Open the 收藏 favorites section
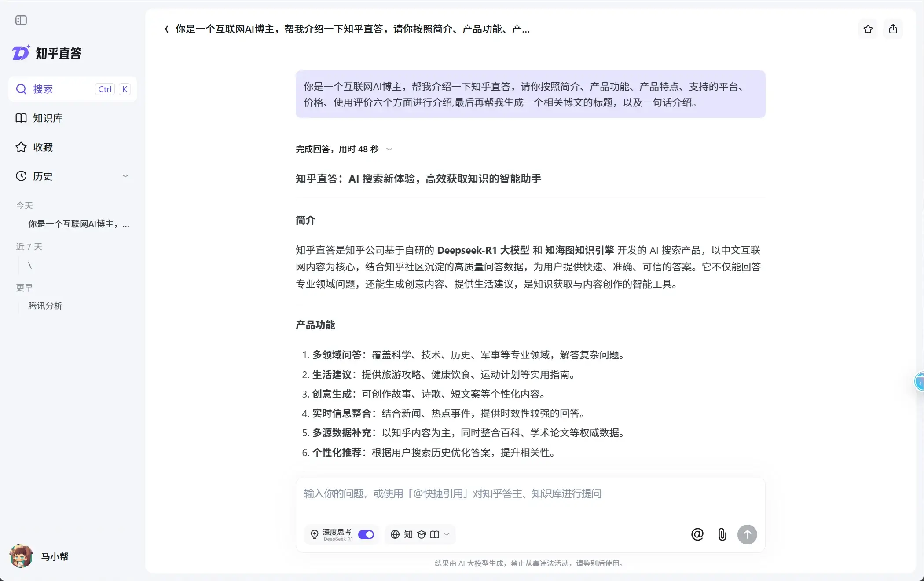 [x=43, y=147]
